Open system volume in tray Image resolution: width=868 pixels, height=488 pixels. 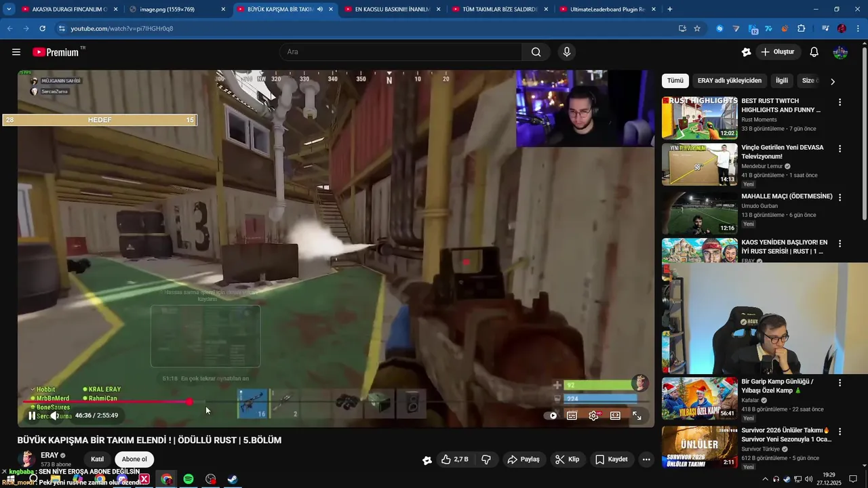point(808,479)
